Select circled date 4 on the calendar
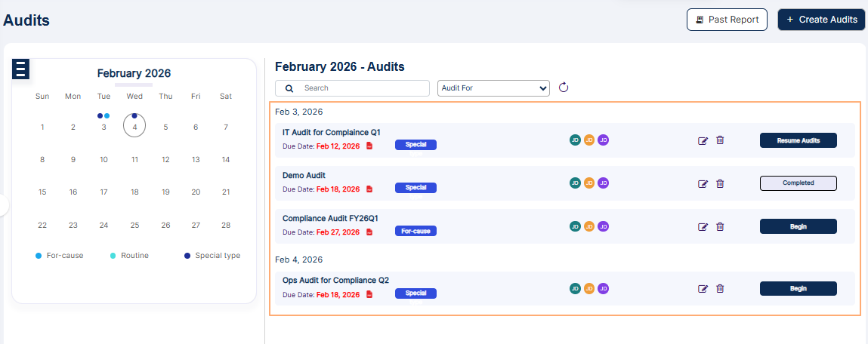868x344 pixels. (x=134, y=126)
